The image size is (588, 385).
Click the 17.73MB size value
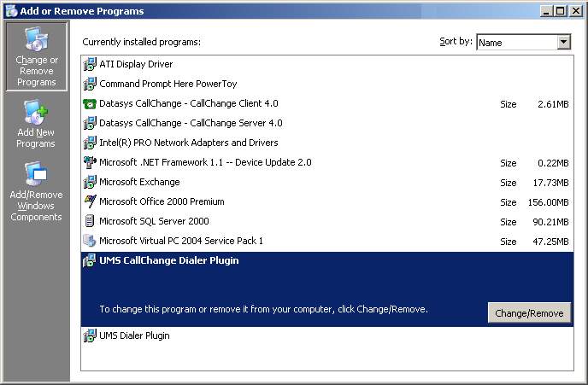pyautogui.click(x=551, y=183)
